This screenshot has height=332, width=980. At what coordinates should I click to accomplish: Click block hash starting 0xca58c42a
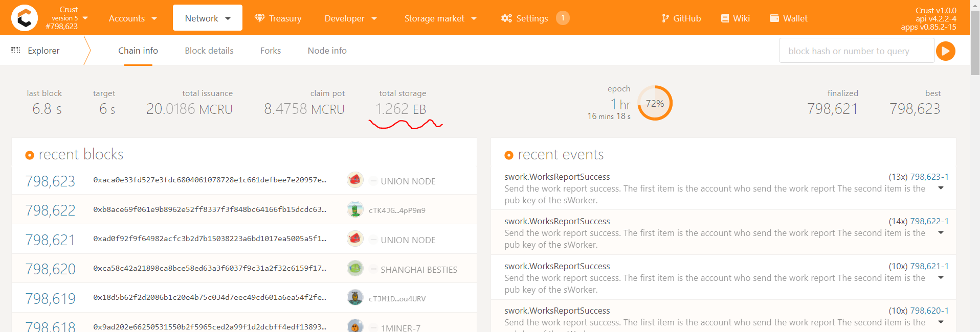coord(210,268)
